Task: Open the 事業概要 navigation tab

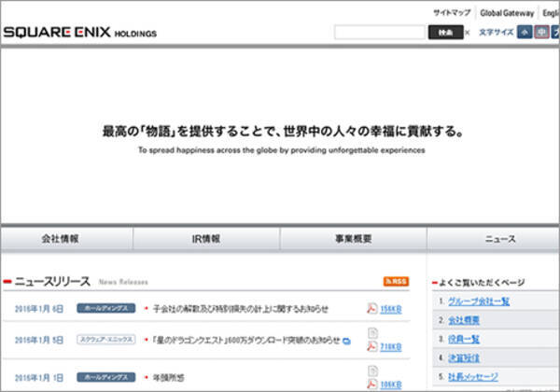Action: (353, 239)
